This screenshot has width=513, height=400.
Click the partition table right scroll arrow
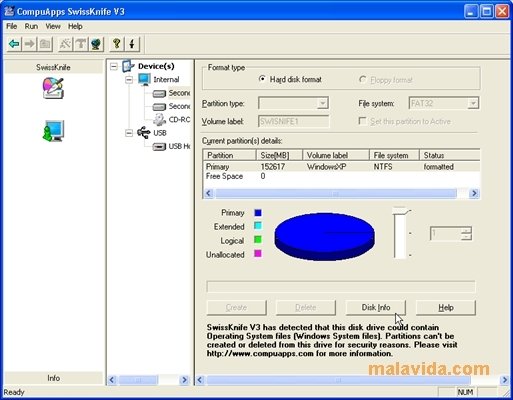pyautogui.click(x=474, y=193)
